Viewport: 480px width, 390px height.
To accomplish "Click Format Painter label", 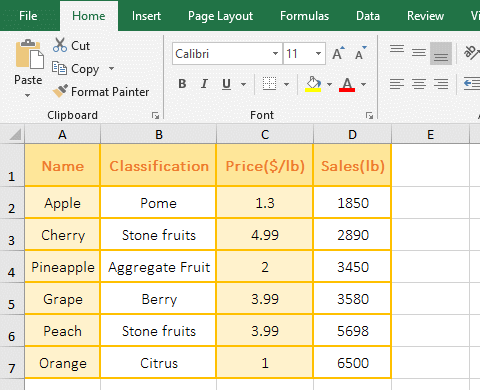I will pyautogui.click(x=110, y=92).
